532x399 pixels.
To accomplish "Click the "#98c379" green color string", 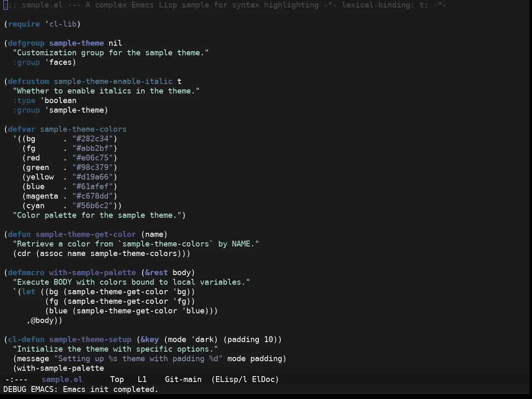I will (93, 167).
